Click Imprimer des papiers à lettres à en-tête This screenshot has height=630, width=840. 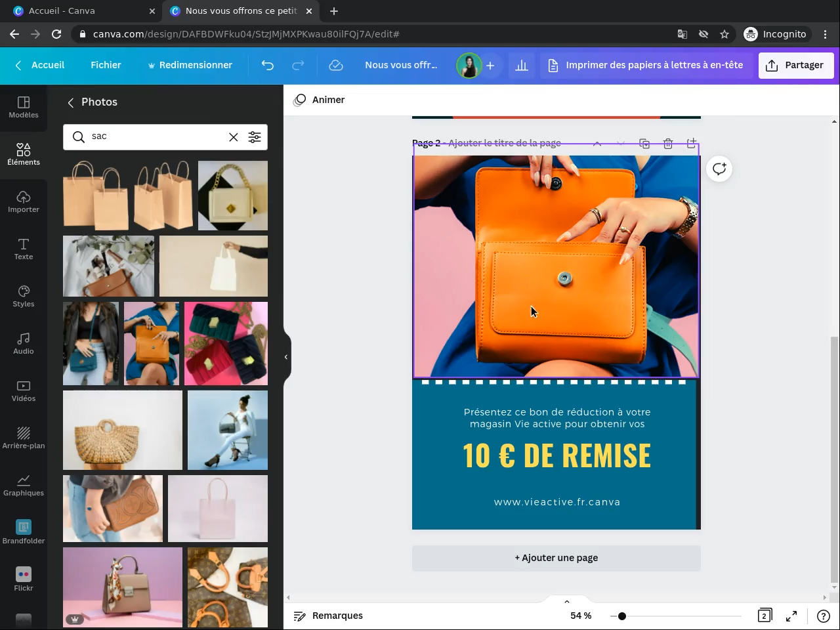coord(646,65)
